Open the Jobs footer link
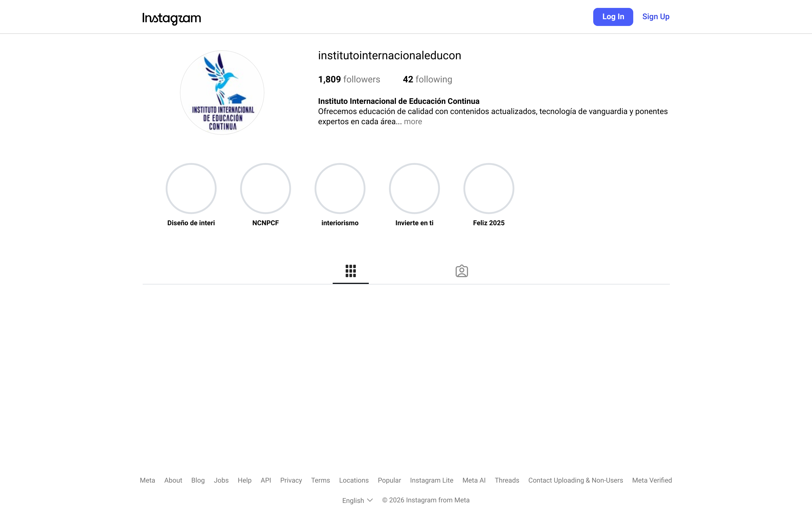 221,480
